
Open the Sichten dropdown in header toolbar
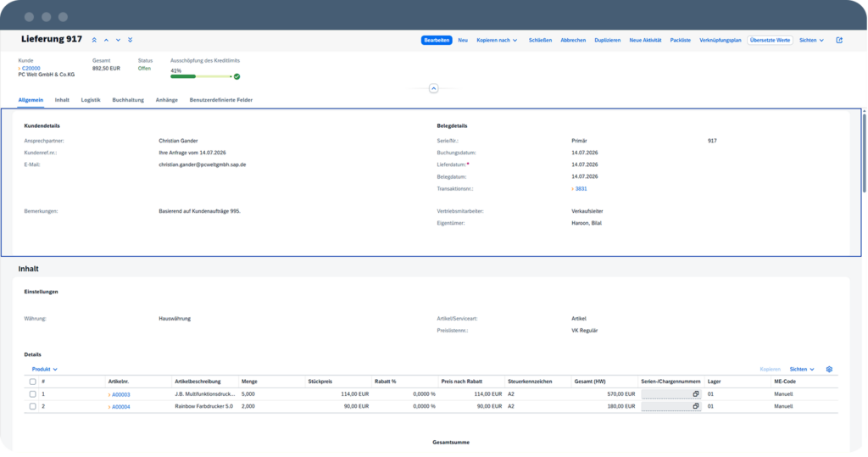811,40
